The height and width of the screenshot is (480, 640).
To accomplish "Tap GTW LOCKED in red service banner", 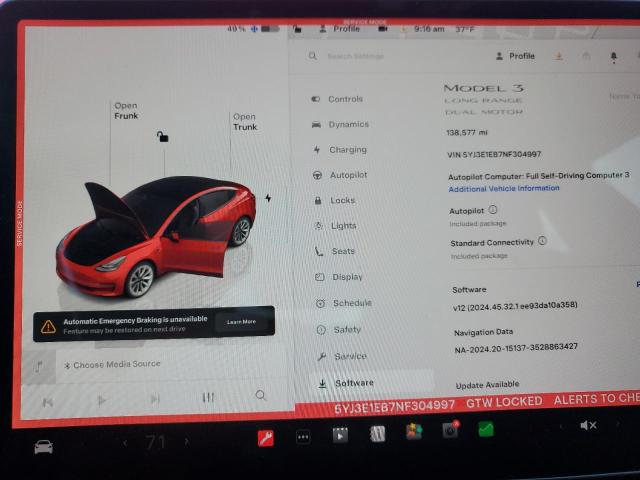I will coord(504,402).
